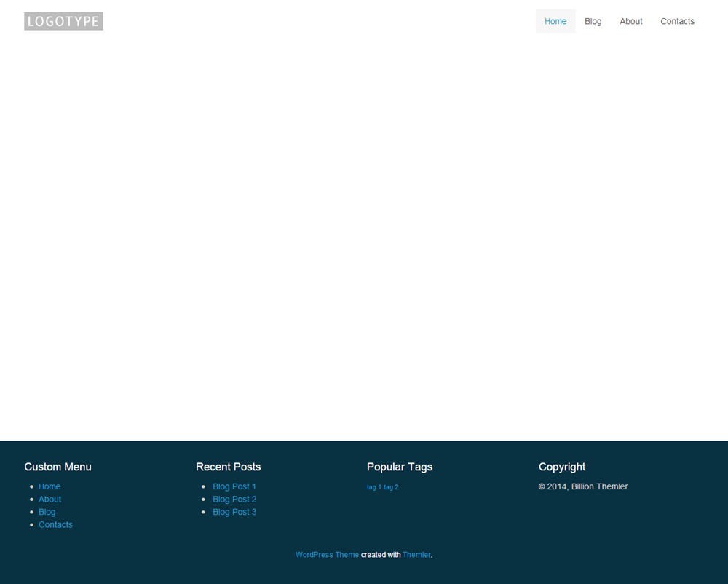This screenshot has width=728, height=584.
Task: Click the Popular Tags footer heading
Action: [400, 467]
